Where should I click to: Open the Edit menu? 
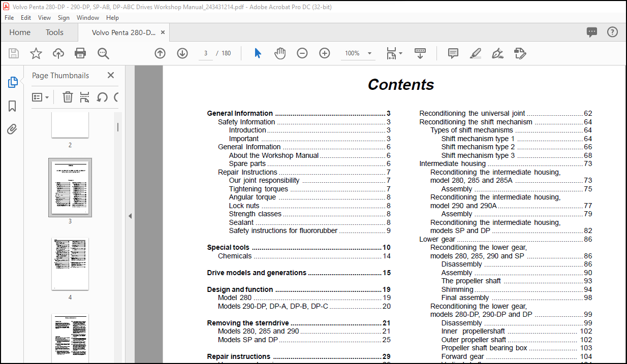click(x=26, y=17)
